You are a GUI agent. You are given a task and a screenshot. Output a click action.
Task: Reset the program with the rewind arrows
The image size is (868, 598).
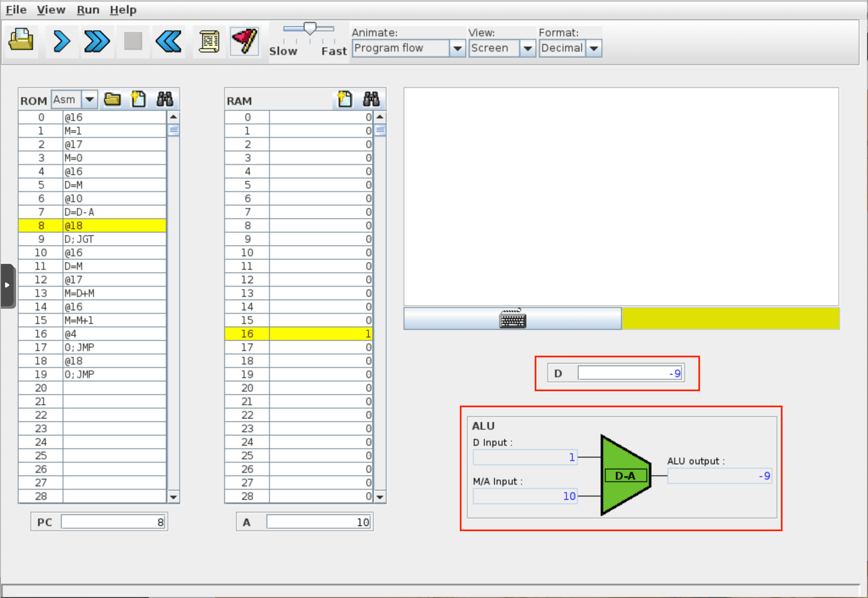(x=168, y=41)
